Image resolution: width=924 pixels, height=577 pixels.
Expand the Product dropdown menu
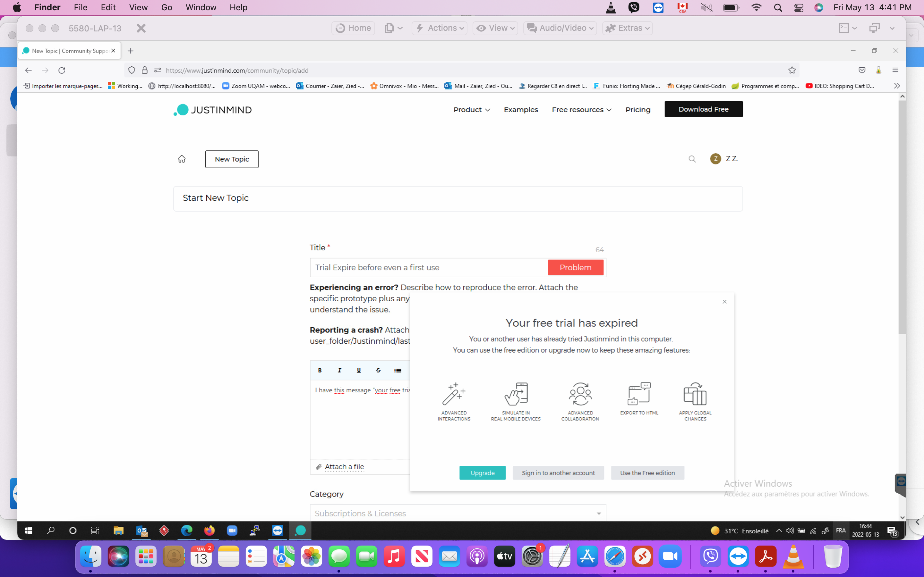(x=472, y=110)
